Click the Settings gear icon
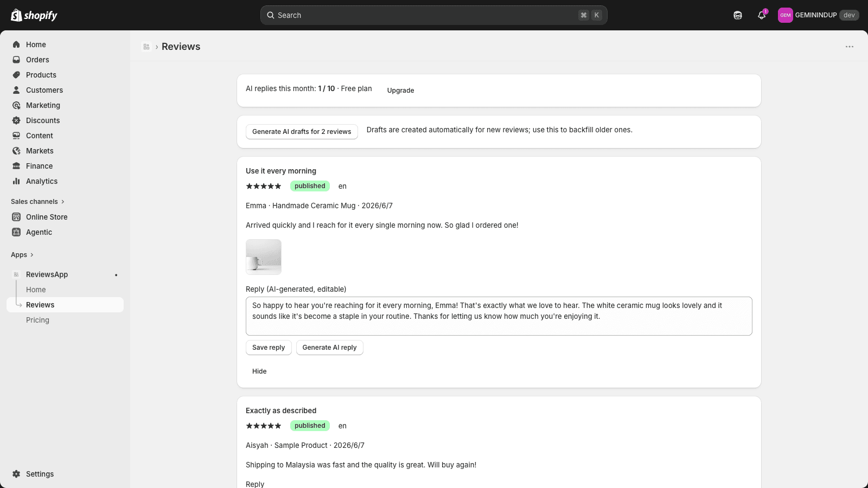 tap(16, 474)
